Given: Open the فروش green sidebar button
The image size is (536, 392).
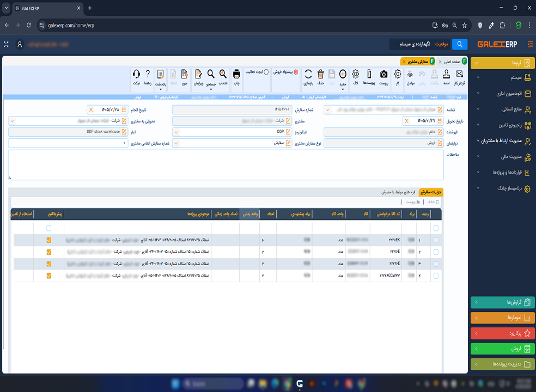Looking at the screenshot, I should [x=502, y=349].
